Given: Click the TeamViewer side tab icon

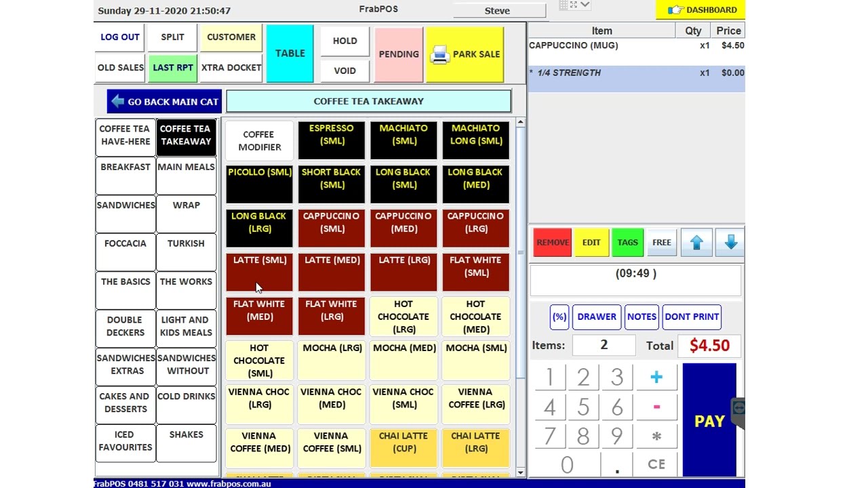Looking at the screenshot, I should [x=738, y=408].
